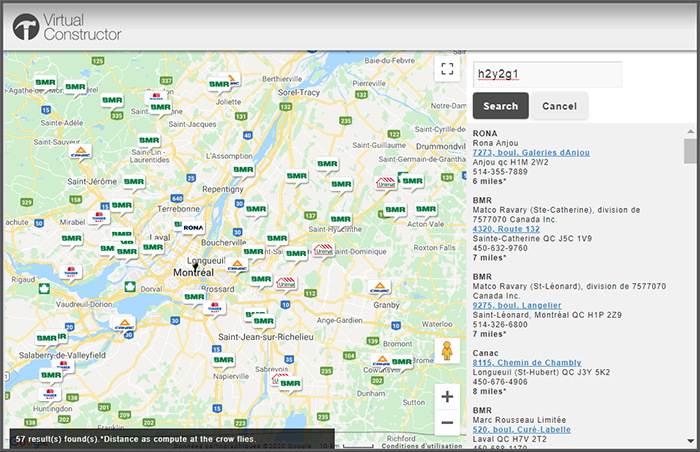Select the BMR marker near L'Assomption
The height and width of the screenshot is (452, 700).
[x=243, y=170]
